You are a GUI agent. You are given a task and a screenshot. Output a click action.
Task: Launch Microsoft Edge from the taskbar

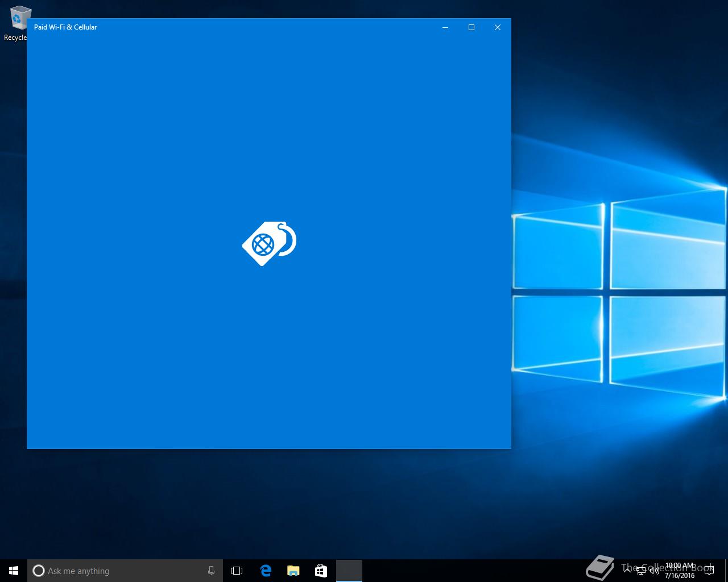(x=266, y=571)
